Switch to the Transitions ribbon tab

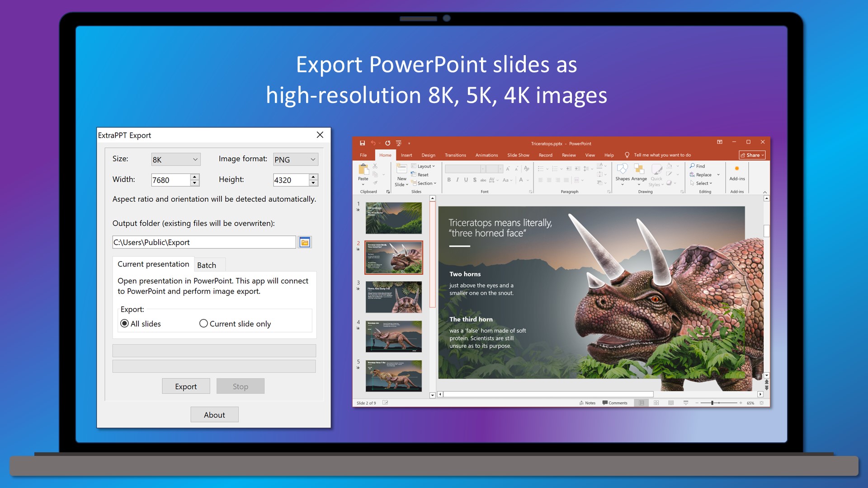click(x=455, y=155)
